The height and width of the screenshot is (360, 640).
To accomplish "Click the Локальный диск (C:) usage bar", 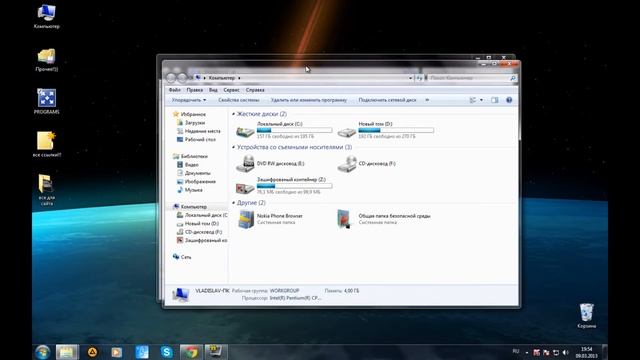I will click(x=294, y=130).
